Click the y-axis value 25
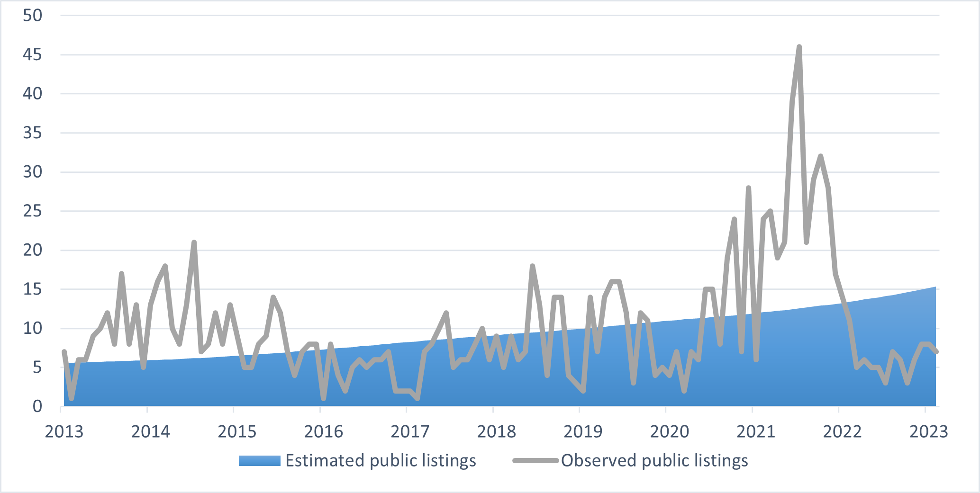Image resolution: width=980 pixels, height=493 pixels. pos(33,211)
